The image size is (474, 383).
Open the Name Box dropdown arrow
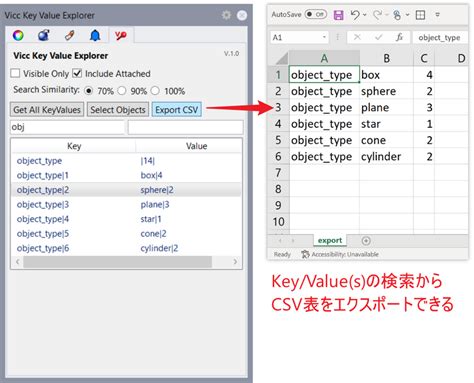324,37
